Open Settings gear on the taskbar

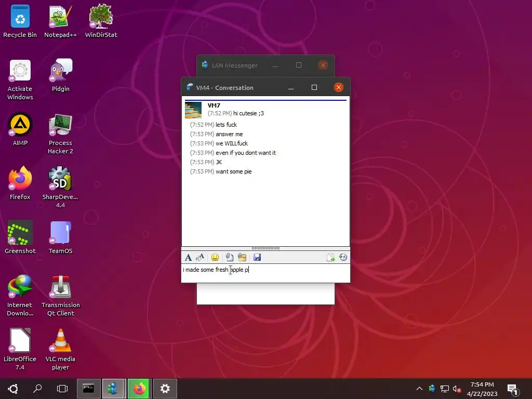[x=165, y=389]
